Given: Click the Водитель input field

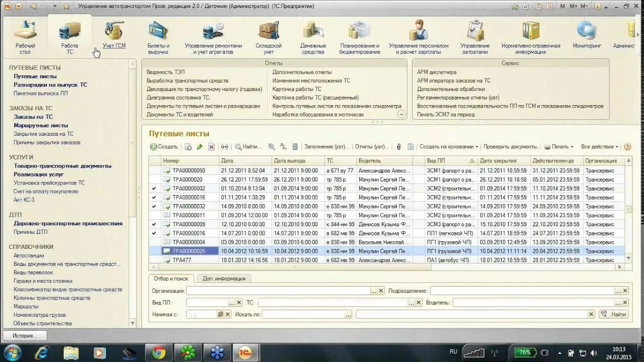Looking at the screenshot, I should click(533, 303).
